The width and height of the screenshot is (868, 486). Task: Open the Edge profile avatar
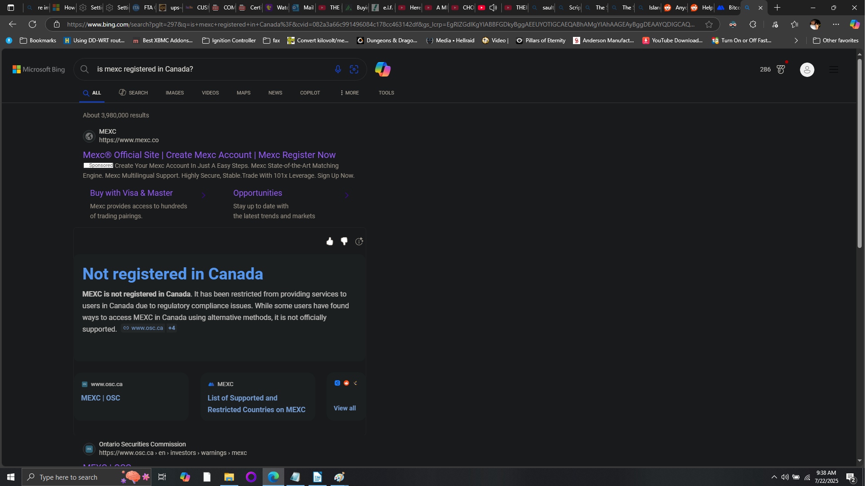(815, 24)
